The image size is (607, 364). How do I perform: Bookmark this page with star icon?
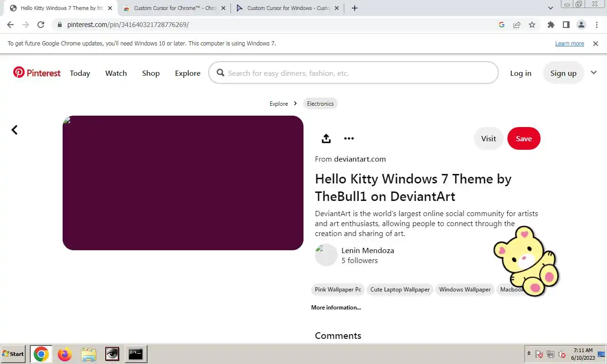[x=532, y=25]
